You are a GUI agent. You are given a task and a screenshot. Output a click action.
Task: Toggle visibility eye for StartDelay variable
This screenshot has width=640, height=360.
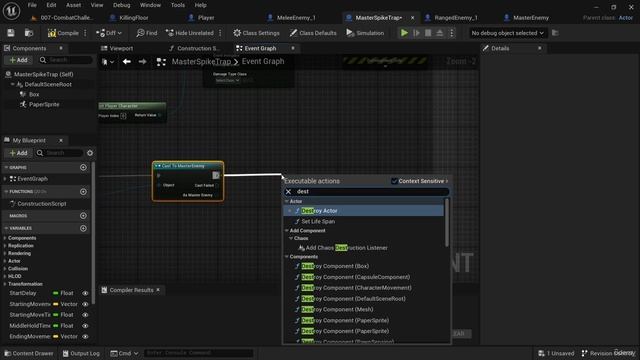pos(85,293)
